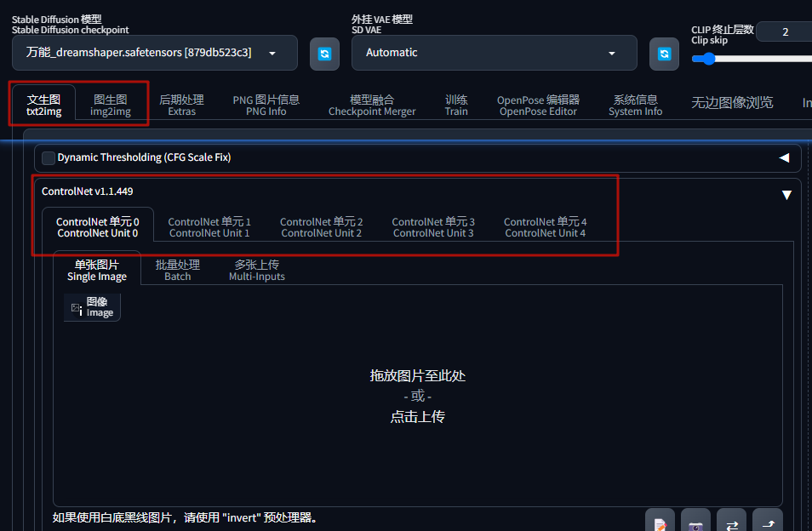The width and height of the screenshot is (812, 531).
Task: Refresh the Stable Diffusion checkpoint list
Action: click(x=324, y=54)
